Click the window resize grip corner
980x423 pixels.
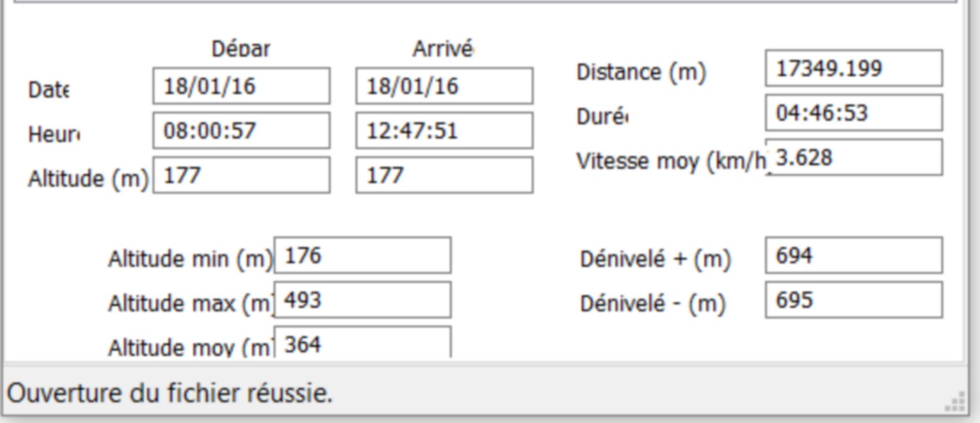point(956,401)
